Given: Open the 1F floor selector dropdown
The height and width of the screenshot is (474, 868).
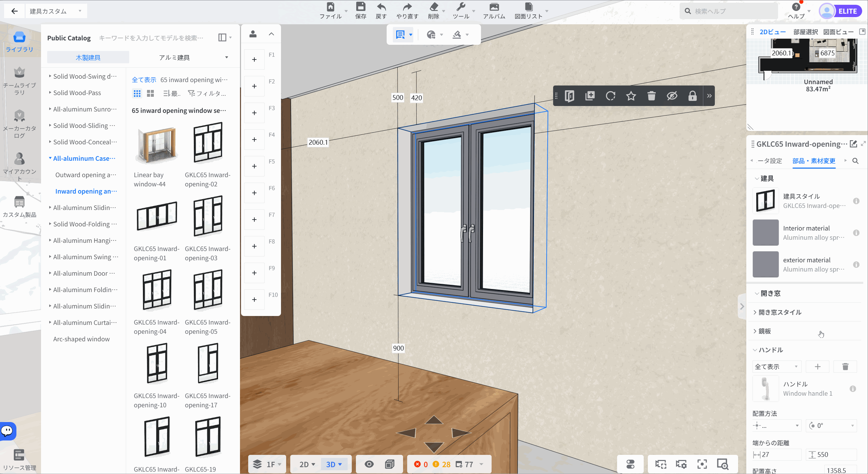Looking at the screenshot, I should [267, 464].
